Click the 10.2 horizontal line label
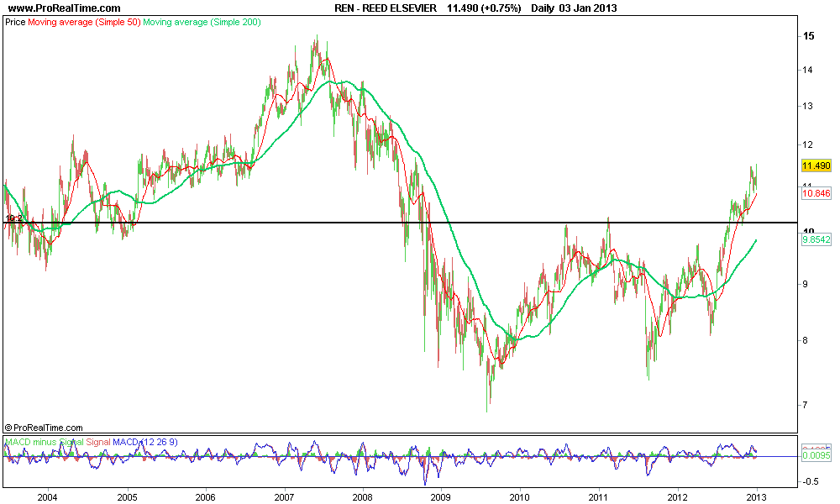840x504 pixels. 14,218
